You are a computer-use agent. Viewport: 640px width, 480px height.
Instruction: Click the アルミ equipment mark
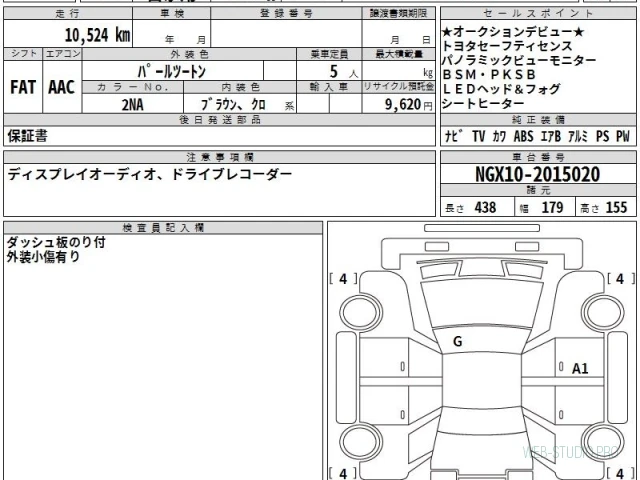[578, 136]
